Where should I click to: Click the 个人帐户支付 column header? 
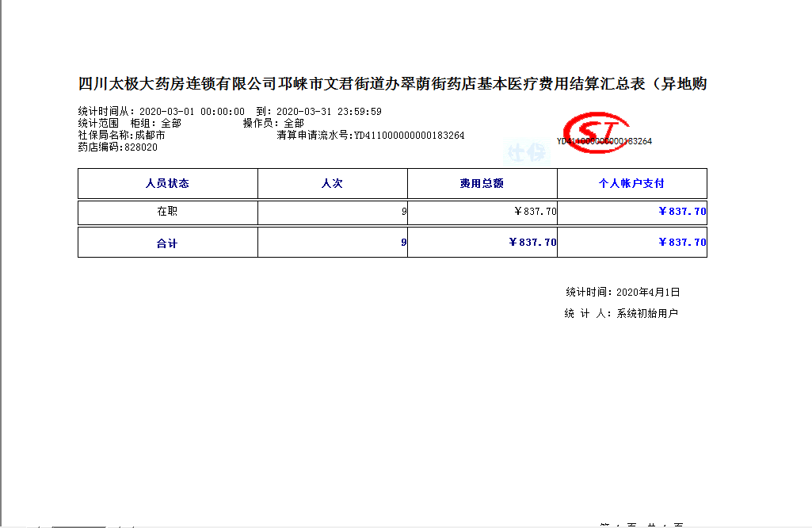click(631, 183)
